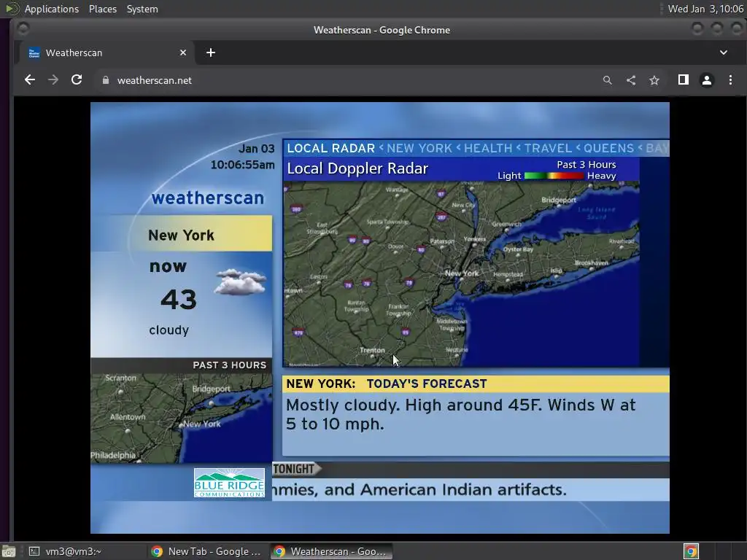Switch to New Tab Chrome window in taskbar

[x=206, y=551]
